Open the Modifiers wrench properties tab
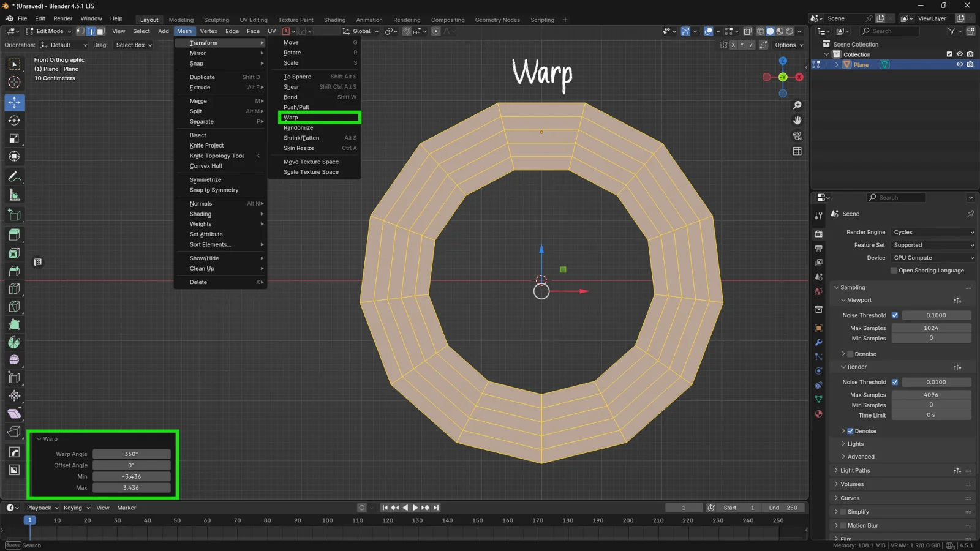 click(818, 342)
